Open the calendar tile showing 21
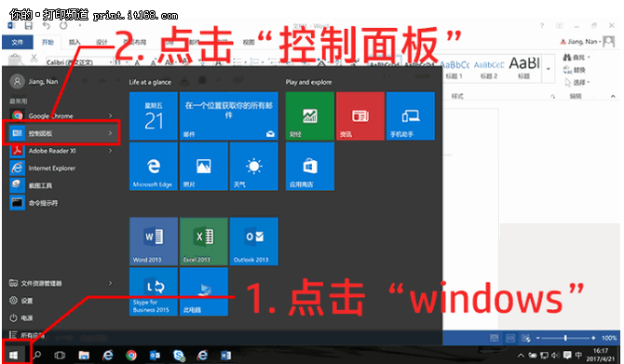Image resolution: width=624 pixels, height=364 pixels. pyautogui.click(x=154, y=115)
